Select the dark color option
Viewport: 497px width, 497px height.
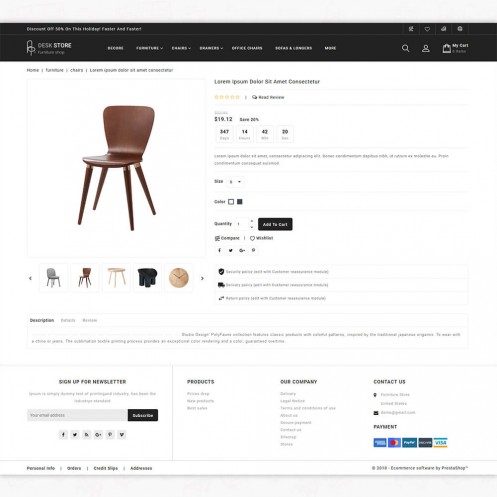tap(240, 202)
